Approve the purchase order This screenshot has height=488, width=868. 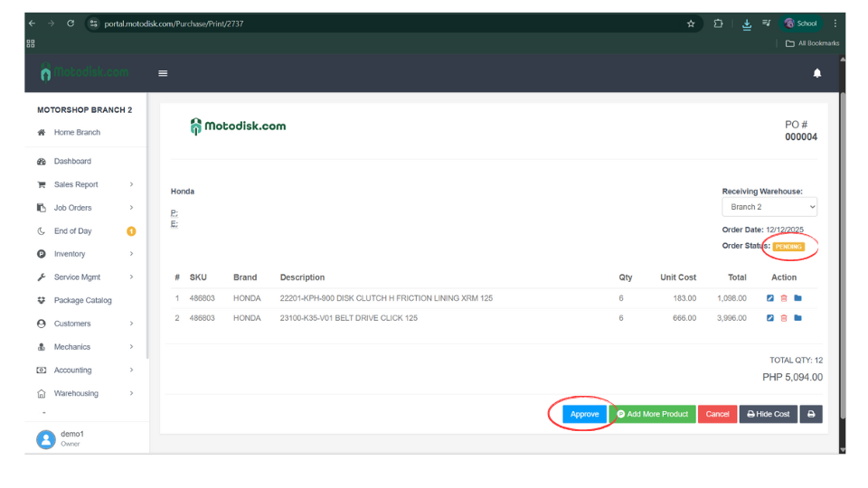click(x=584, y=414)
